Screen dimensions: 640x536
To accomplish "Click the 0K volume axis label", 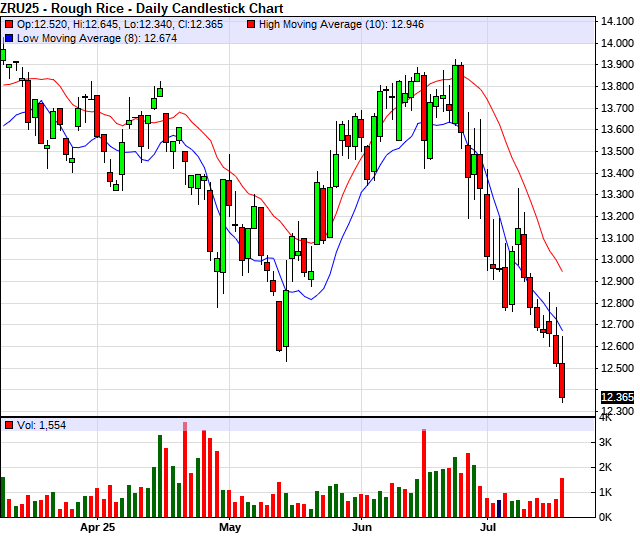I will (607, 516).
